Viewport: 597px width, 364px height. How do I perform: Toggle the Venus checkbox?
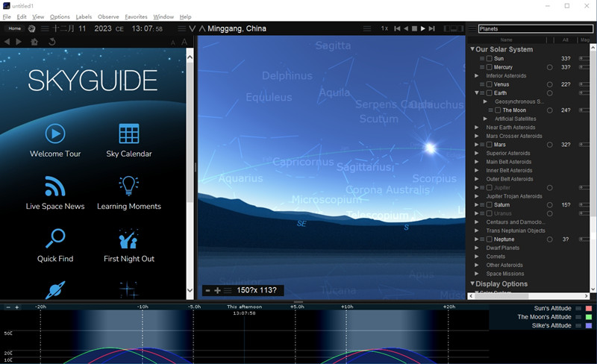[490, 84]
